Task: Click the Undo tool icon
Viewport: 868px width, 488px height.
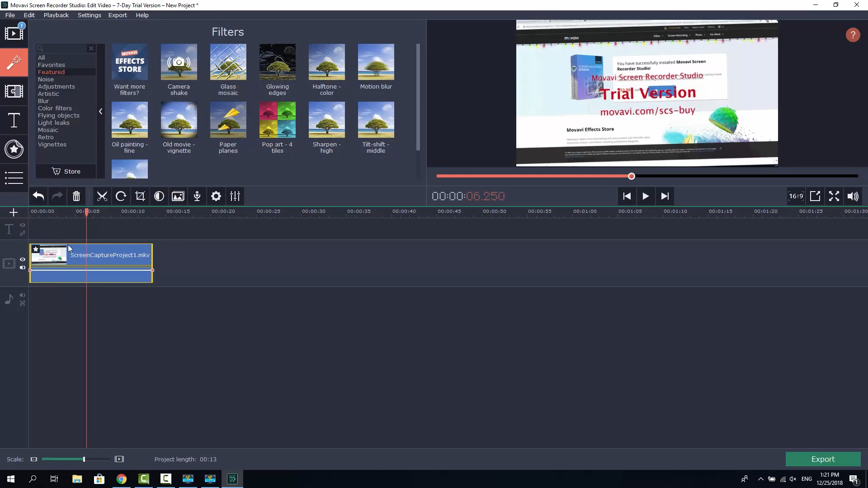Action: [x=38, y=196]
